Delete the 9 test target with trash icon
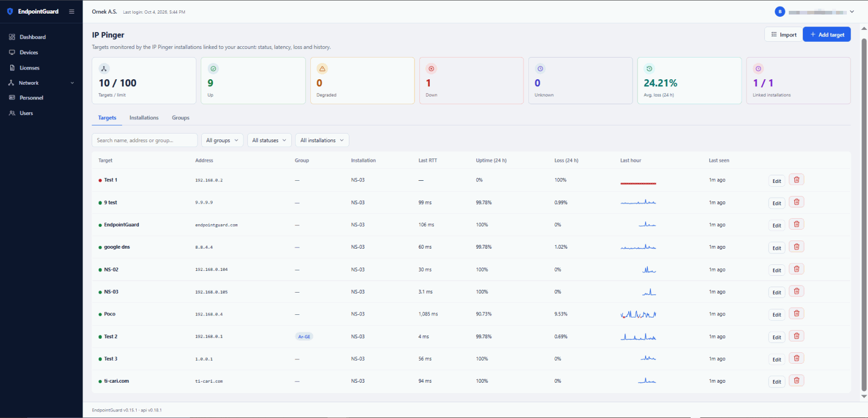 [x=796, y=202]
